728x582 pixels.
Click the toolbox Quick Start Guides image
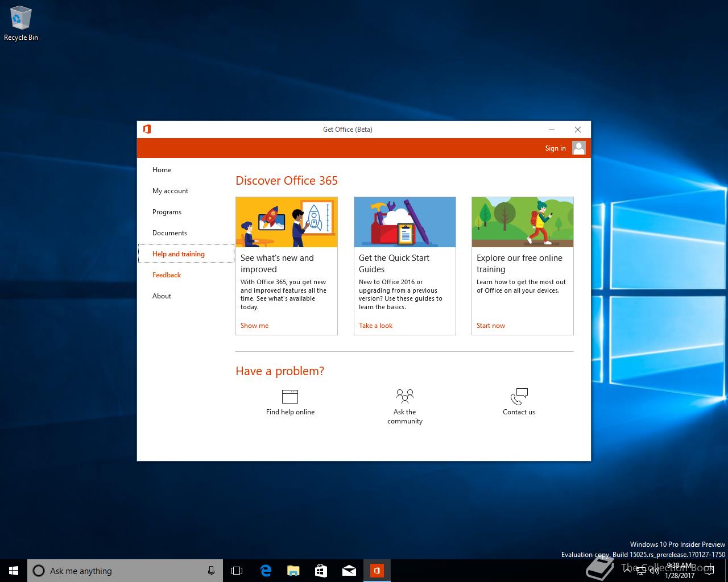point(405,222)
